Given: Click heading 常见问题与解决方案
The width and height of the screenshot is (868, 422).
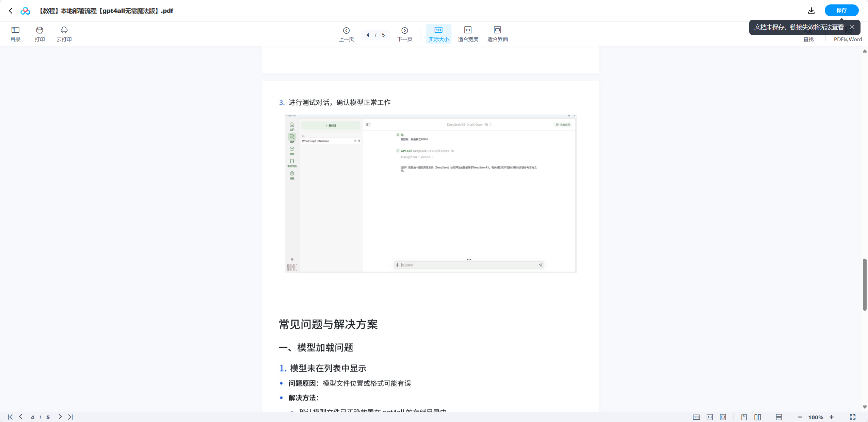Looking at the screenshot, I should [328, 324].
